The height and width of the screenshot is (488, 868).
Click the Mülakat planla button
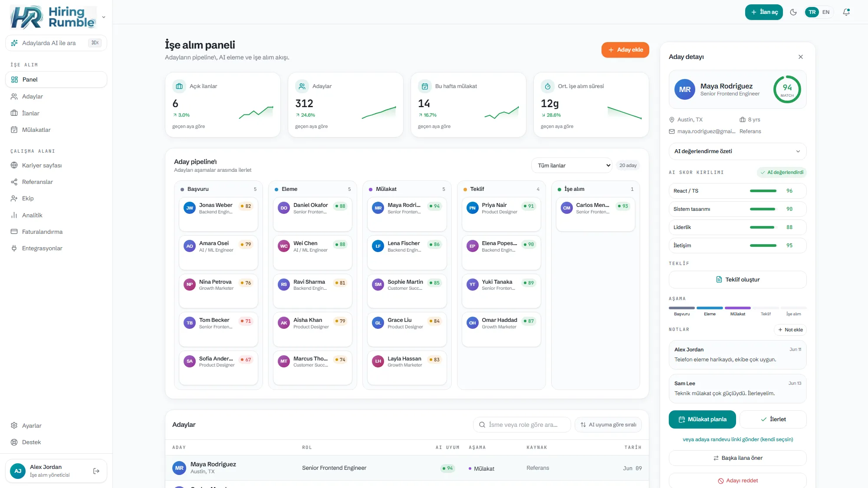coord(702,419)
